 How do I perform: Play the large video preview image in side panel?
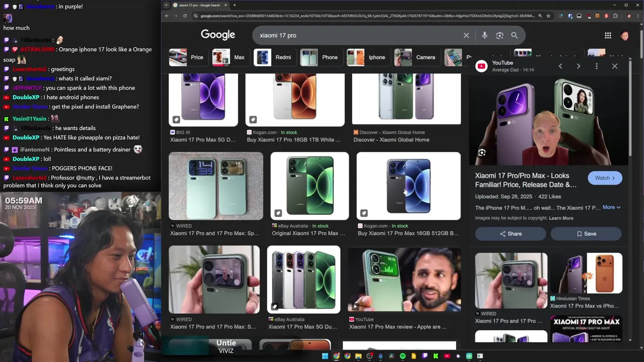(x=549, y=121)
